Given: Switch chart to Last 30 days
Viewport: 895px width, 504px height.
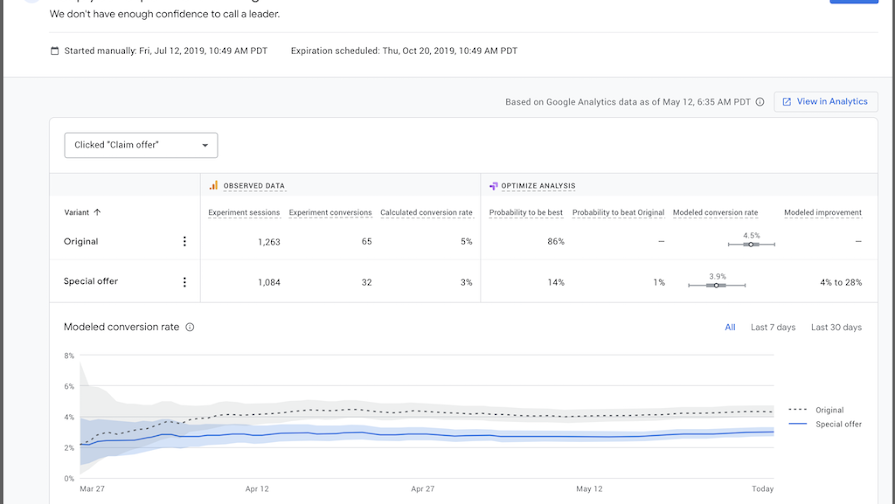Looking at the screenshot, I should click(836, 327).
